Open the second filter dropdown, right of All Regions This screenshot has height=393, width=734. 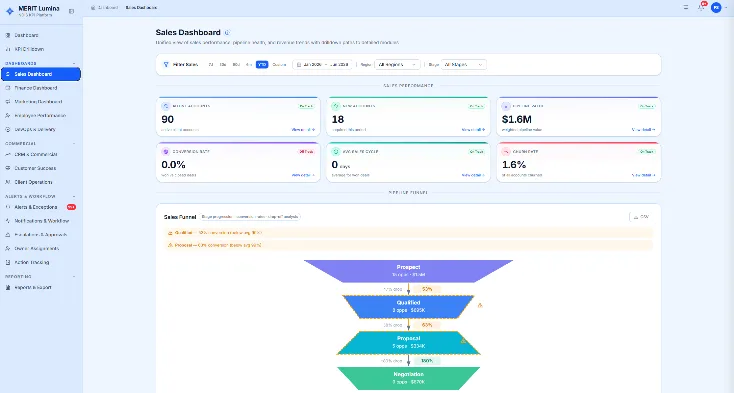tap(463, 65)
